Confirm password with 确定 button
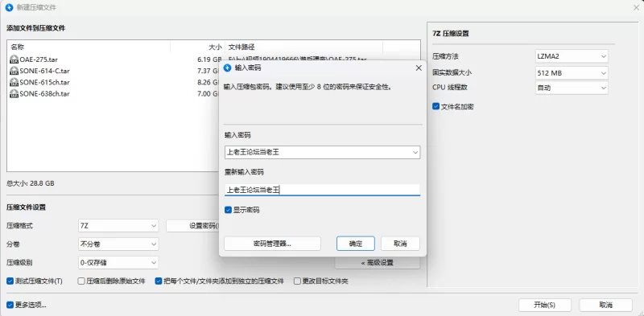Screen dimensions: 644x316 tap(356, 244)
